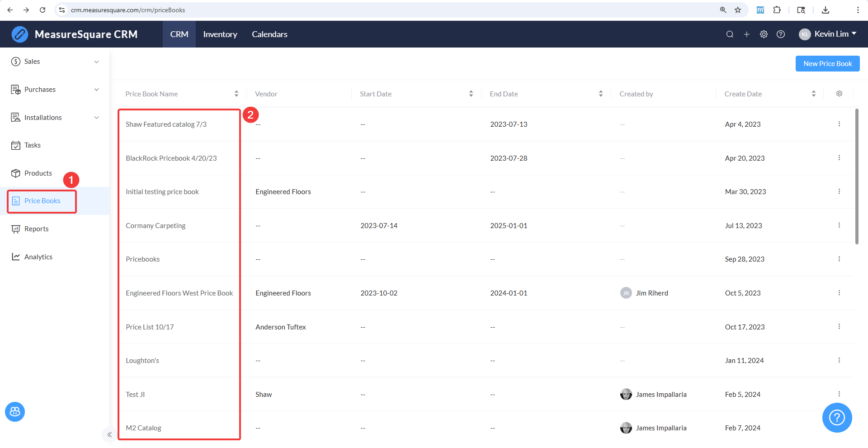Click start date 2023-10-02 cell

(x=379, y=293)
